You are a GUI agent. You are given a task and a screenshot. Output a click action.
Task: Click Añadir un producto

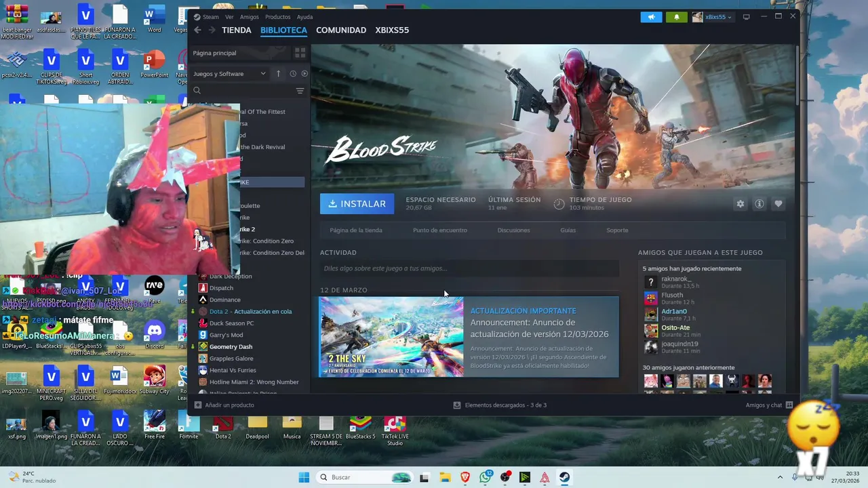coord(224,405)
